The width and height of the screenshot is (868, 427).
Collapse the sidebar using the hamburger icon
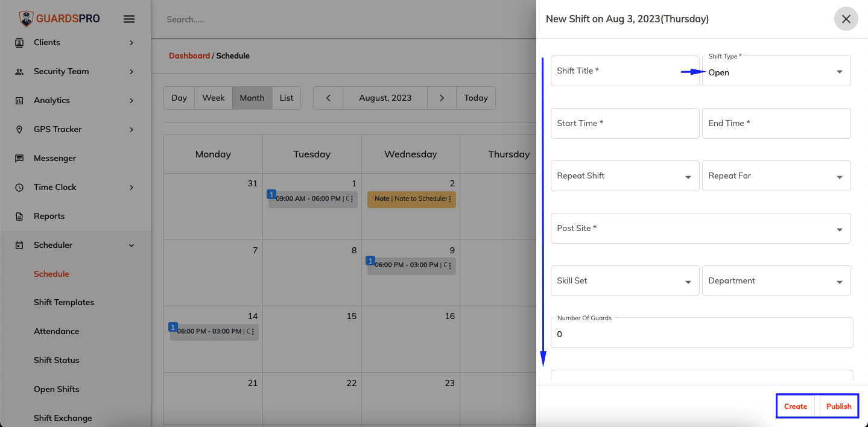point(128,19)
